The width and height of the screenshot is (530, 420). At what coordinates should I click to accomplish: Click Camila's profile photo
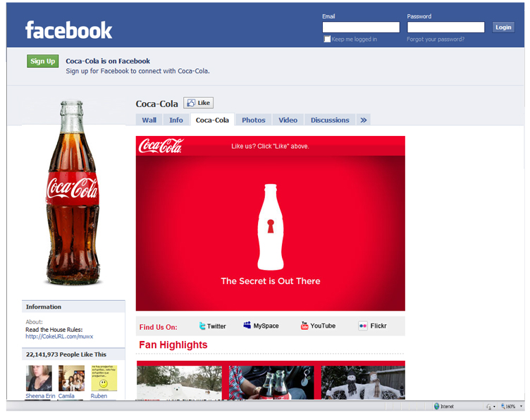click(x=71, y=378)
